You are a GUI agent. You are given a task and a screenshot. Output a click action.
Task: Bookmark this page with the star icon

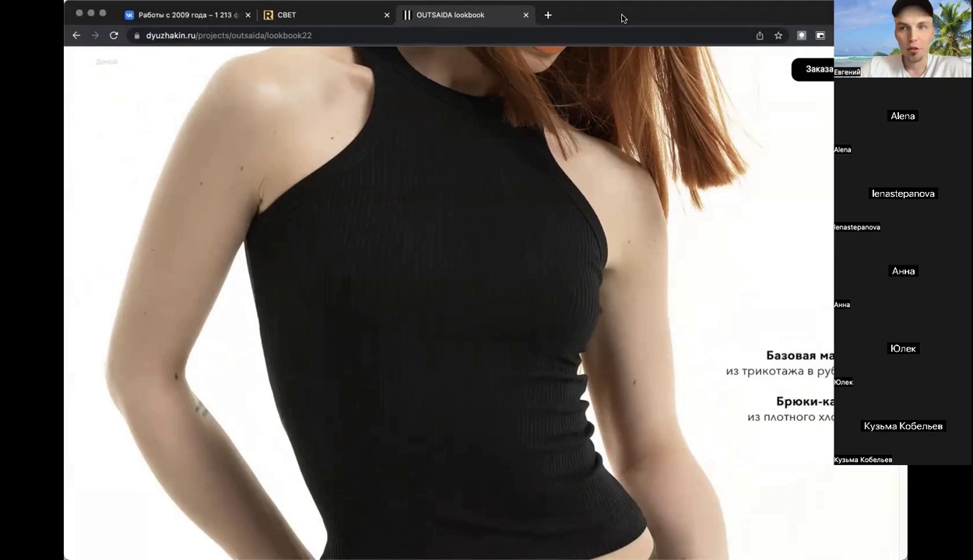[x=778, y=36]
